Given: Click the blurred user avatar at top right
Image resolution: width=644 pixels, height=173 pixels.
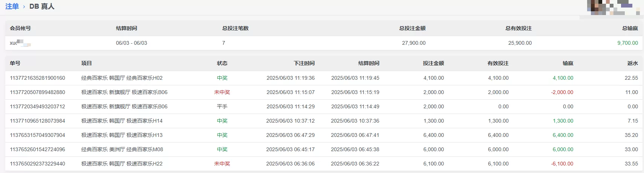Looking at the screenshot, I should click(613, 8).
